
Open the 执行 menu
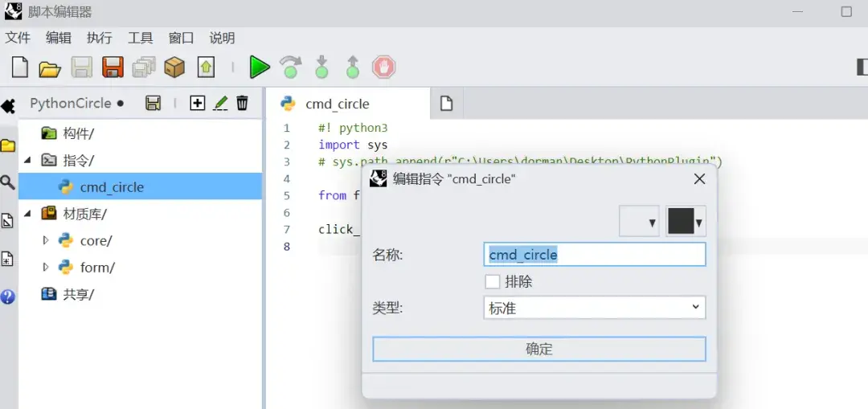[x=100, y=39]
